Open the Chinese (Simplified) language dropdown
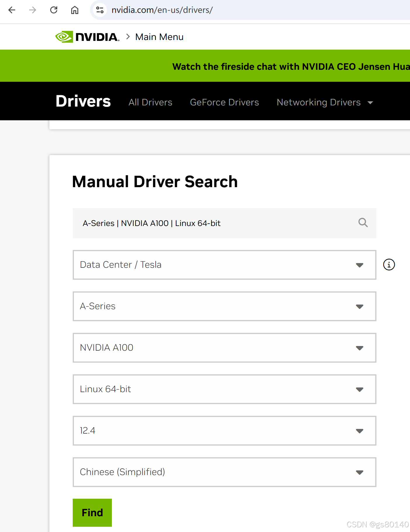 (x=224, y=472)
